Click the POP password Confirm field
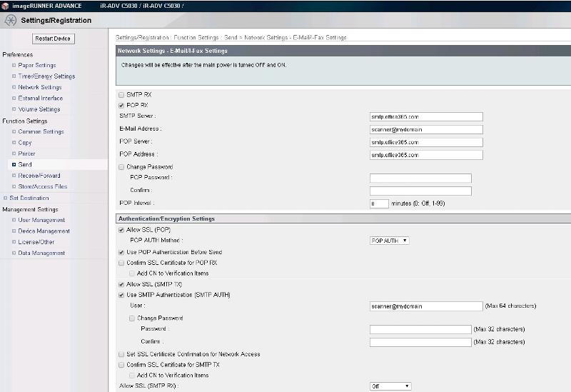This screenshot has height=392, width=571. coord(420,191)
